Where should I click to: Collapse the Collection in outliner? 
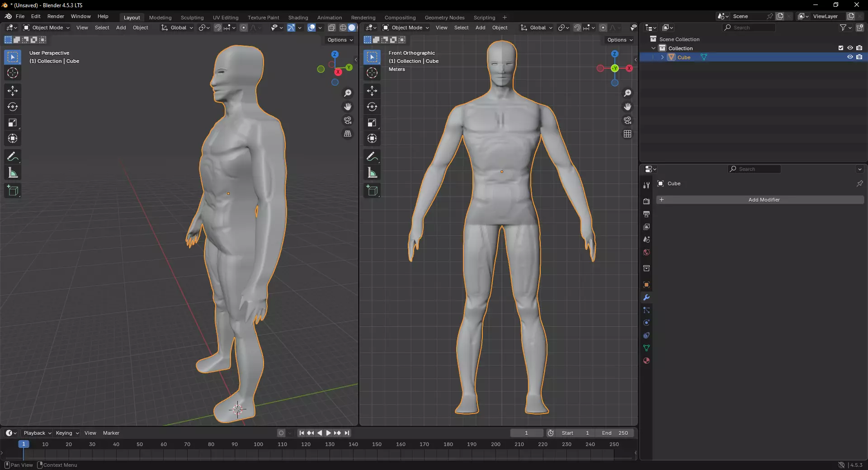653,48
